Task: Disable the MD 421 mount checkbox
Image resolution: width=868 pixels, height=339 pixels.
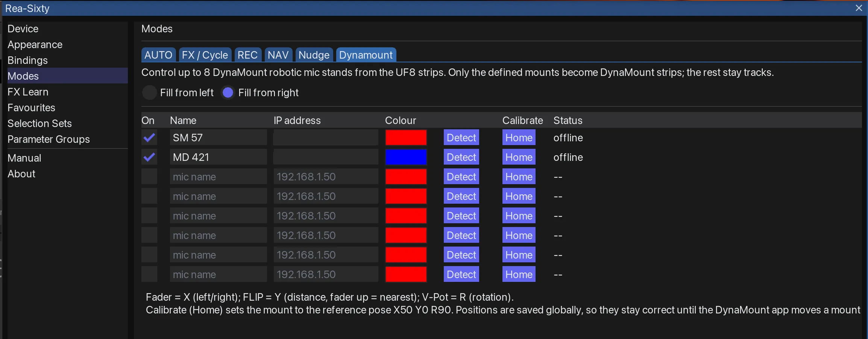Action: coord(149,157)
